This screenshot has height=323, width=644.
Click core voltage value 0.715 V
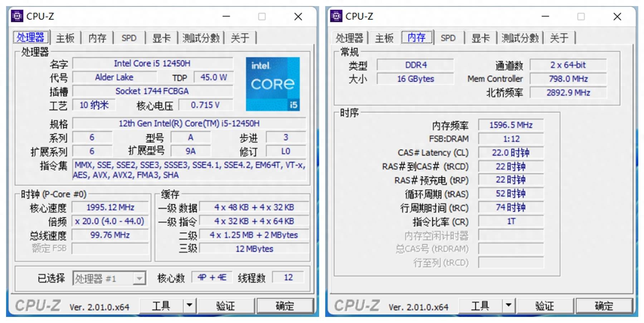coord(206,105)
